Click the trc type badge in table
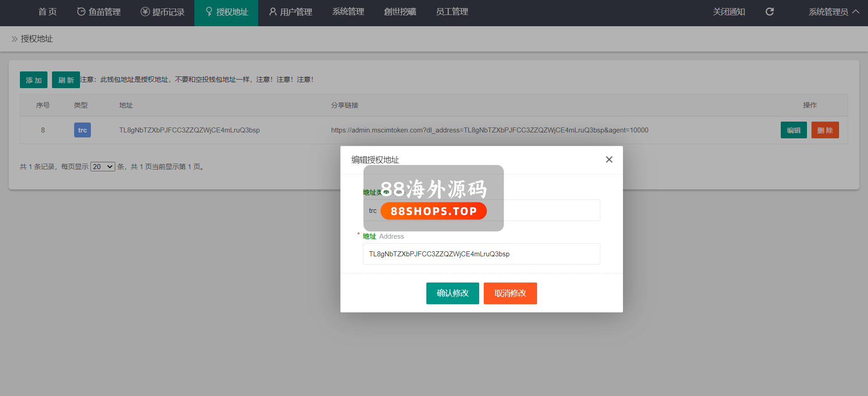Screen dimensions: 868x396 (82, 130)
